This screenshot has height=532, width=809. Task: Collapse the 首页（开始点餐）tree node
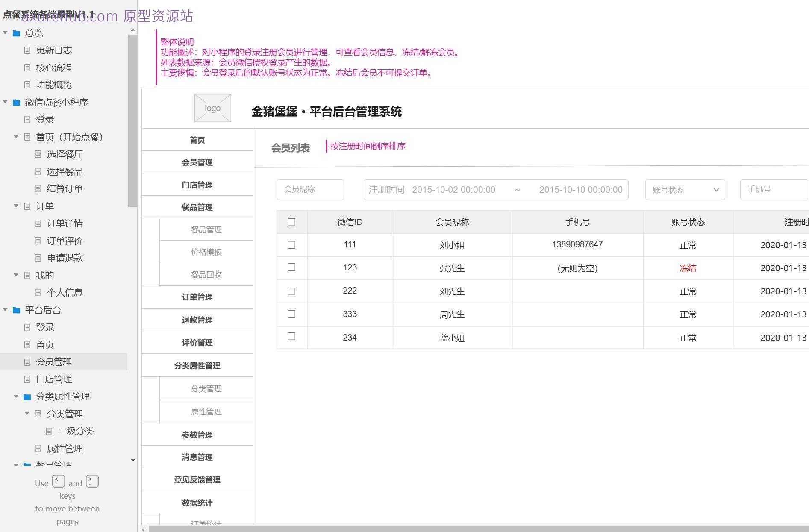16,137
